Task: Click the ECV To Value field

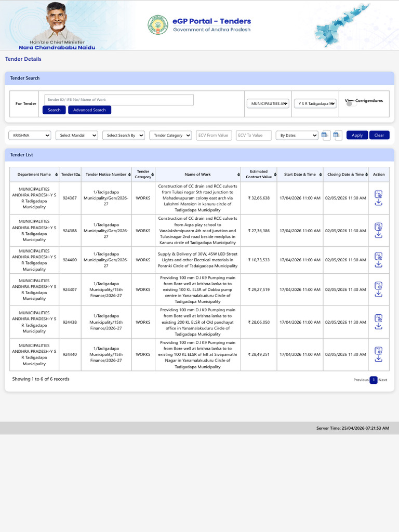Action: tap(254, 135)
